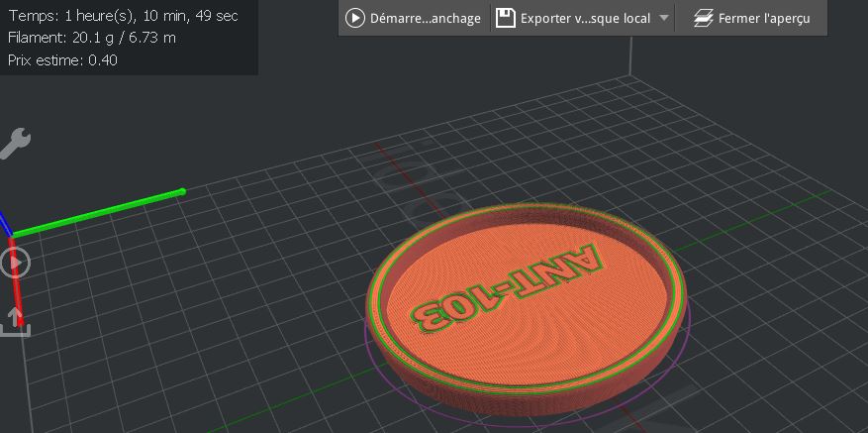Click the play icon beside Démarre...anchage
Viewport: 868px width, 433px height.
click(355, 18)
